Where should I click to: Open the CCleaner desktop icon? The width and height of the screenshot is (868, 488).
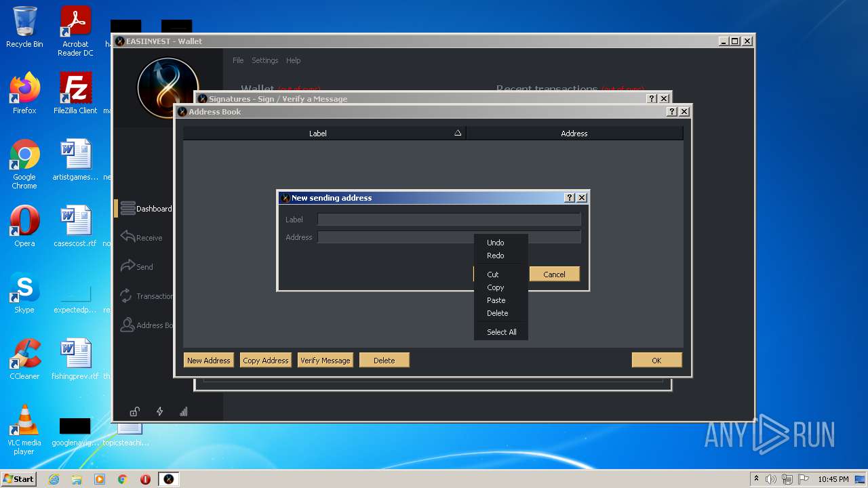tap(24, 359)
